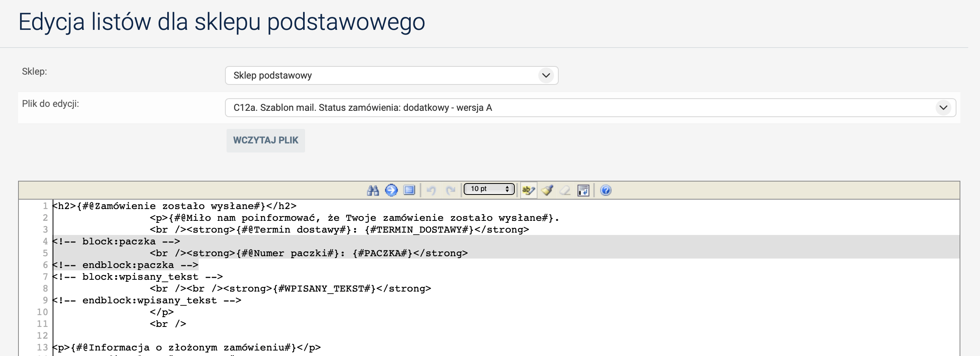Toggle fullscreen editor mode icon
Screen dimensions: 980x356
(x=409, y=191)
